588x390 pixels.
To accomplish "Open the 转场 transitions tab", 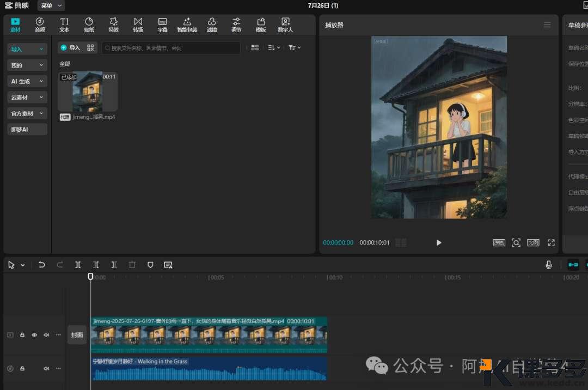I will click(x=138, y=25).
